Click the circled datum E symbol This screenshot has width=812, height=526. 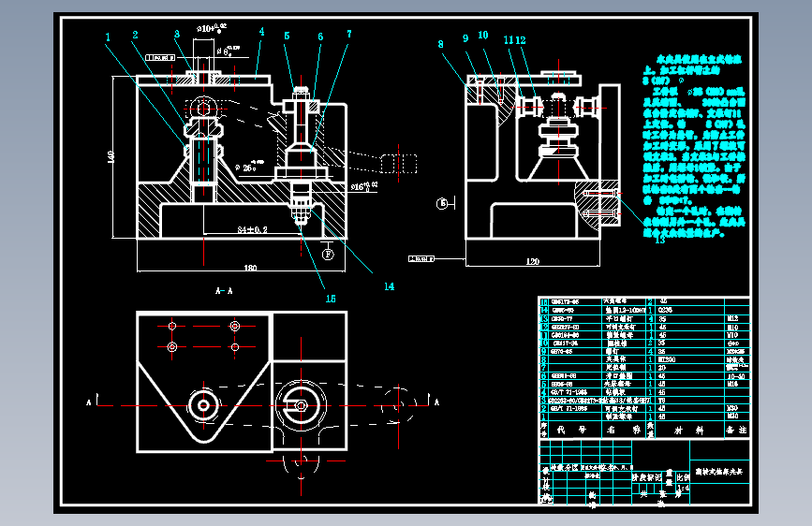coord(442,203)
